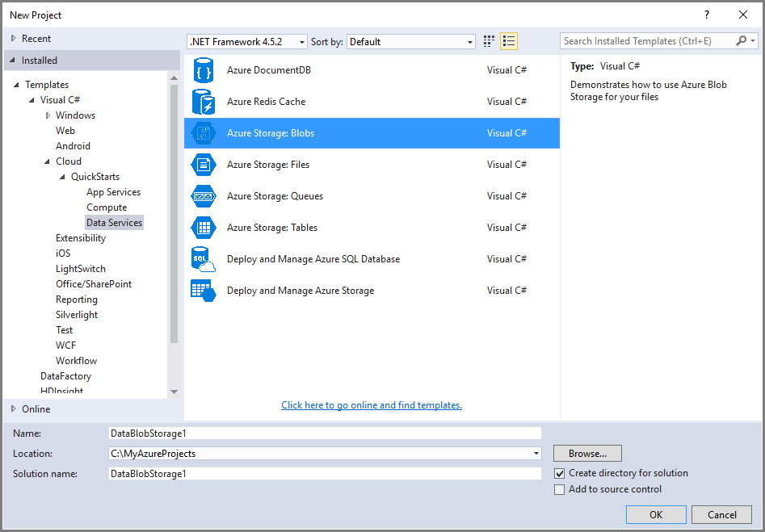Screen dimensions: 765x532
Task: Switch to the Online templates section
Action: click(37, 408)
